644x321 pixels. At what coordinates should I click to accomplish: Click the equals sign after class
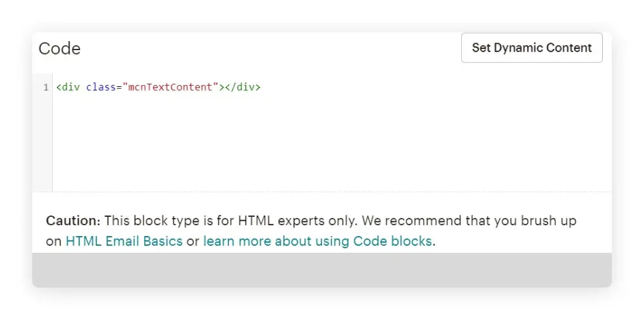(118, 87)
